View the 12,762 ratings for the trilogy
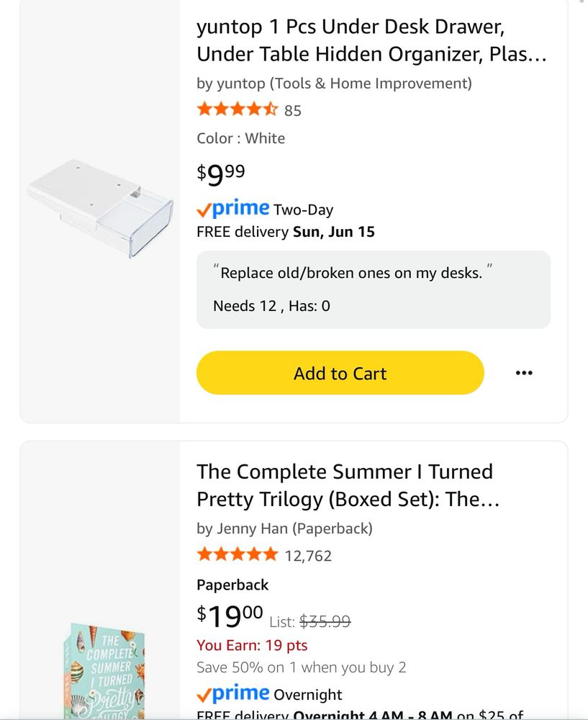 tap(308, 556)
